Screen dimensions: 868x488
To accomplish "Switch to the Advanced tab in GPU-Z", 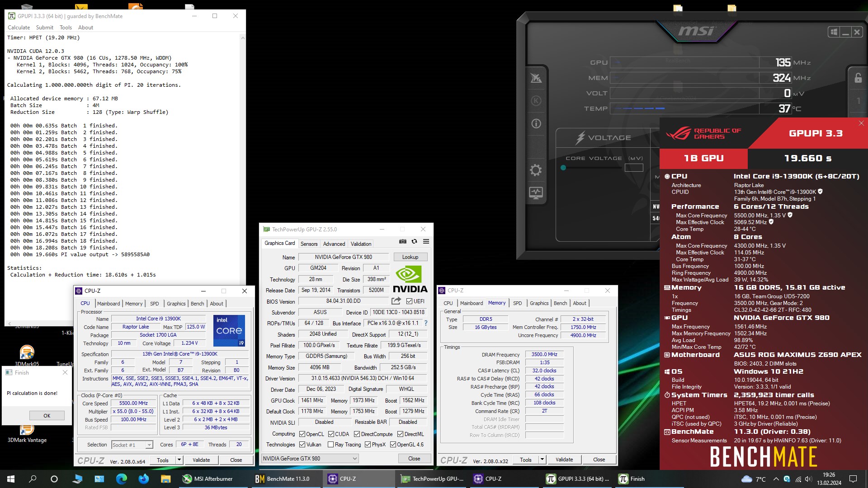I will [x=334, y=244].
